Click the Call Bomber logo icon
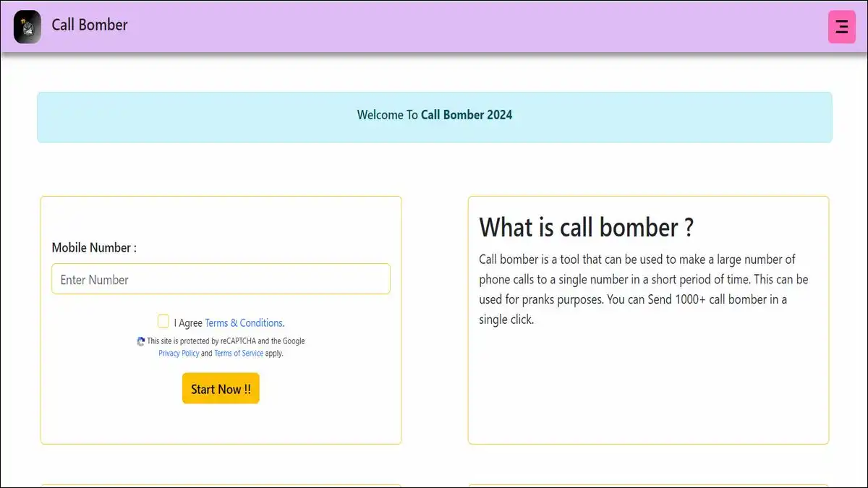The width and height of the screenshot is (868, 488). tap(27, 27)
